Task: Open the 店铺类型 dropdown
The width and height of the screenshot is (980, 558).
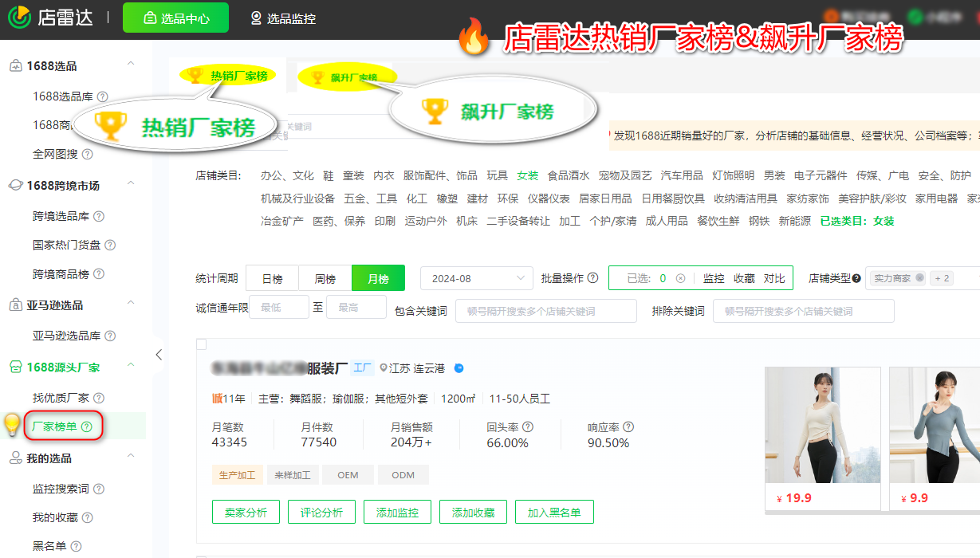Action: pos(923,278)
